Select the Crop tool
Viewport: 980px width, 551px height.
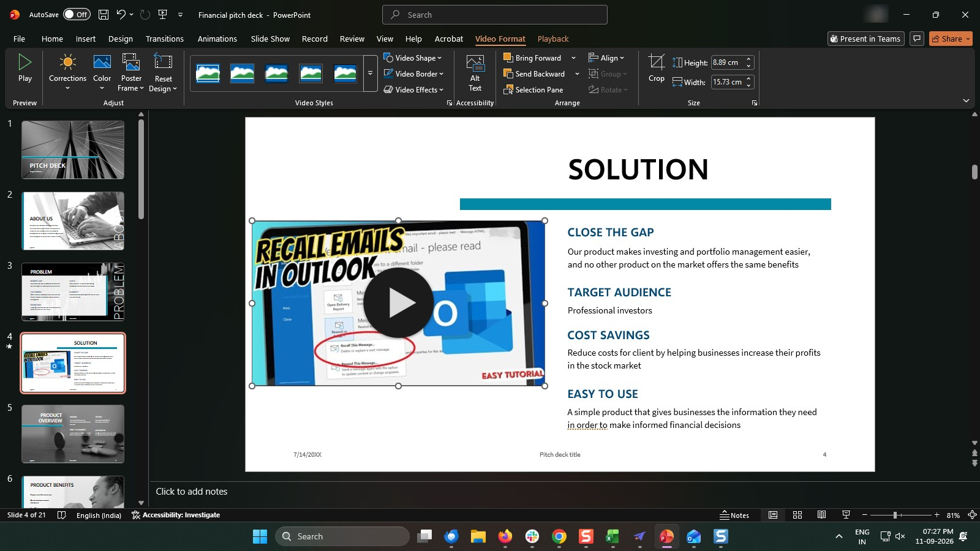click(x=656, y=67)
